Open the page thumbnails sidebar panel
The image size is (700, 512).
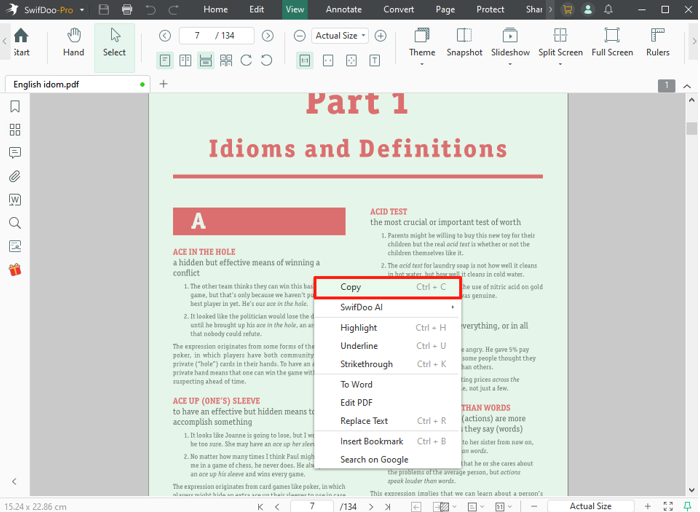coord(15,130)
